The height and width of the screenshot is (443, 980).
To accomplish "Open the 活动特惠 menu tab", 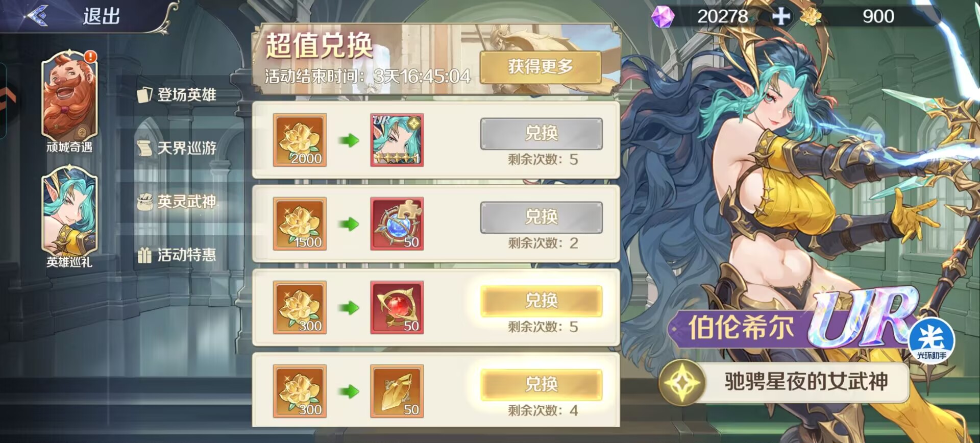I will [x=177, y=255].
